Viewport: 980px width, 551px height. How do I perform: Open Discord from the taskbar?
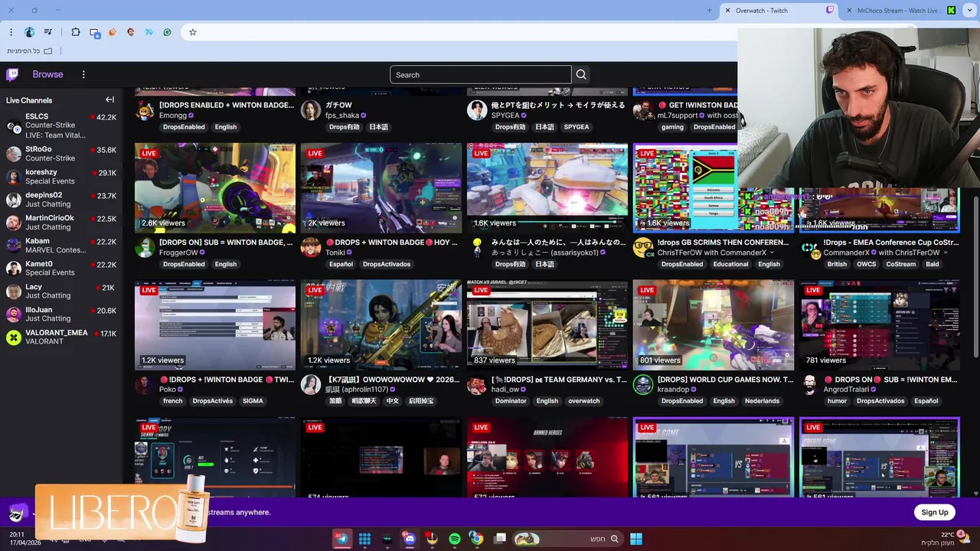[x=410, y=539]
